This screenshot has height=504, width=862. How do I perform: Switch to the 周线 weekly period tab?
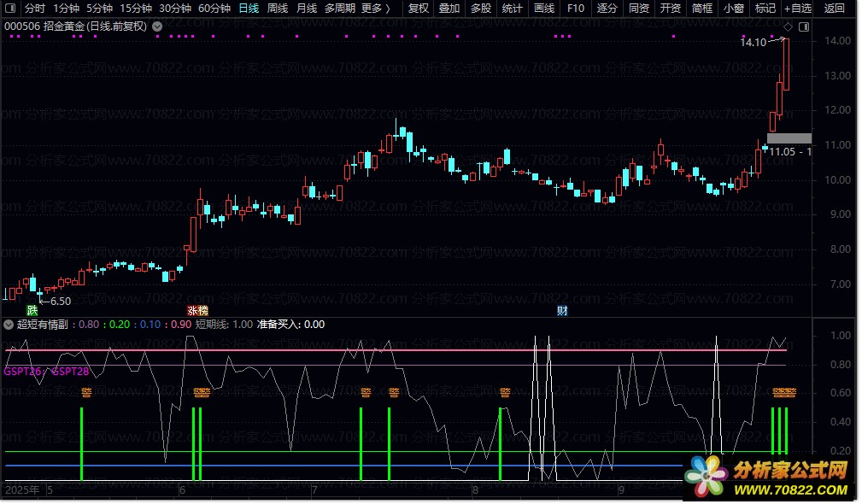(278, 9)
